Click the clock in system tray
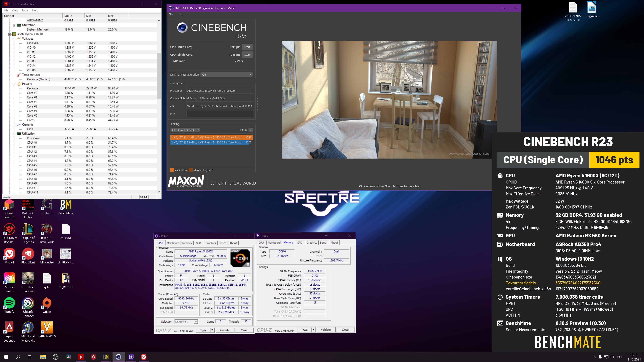This screenshot has width=644, height=362. pyautogui.click(x=633, y=357)
